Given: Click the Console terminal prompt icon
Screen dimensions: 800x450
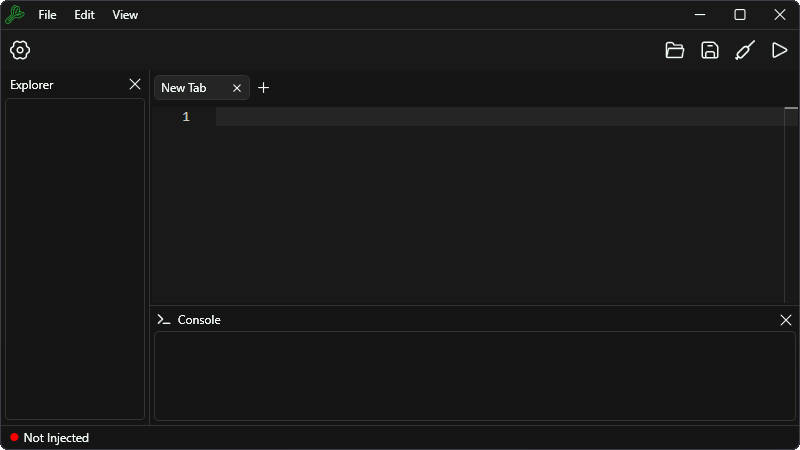Looking at the screenshot, I should (x=164, y=320).
